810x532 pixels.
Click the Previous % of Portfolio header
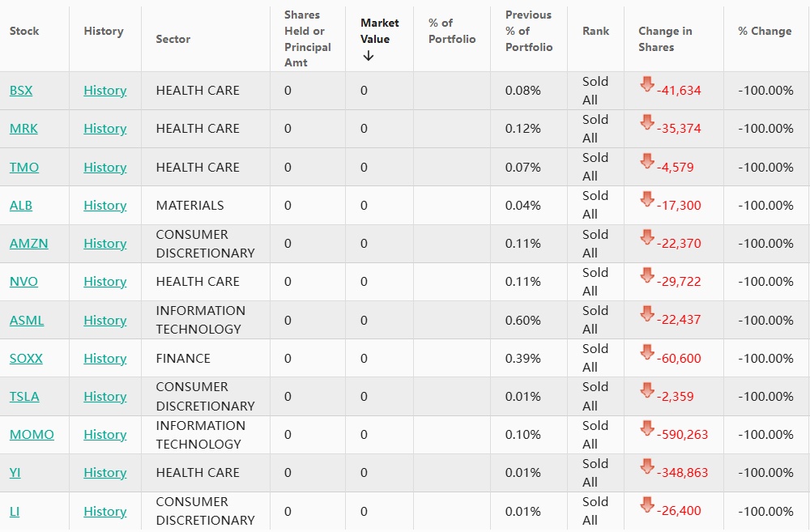(529, 31)
